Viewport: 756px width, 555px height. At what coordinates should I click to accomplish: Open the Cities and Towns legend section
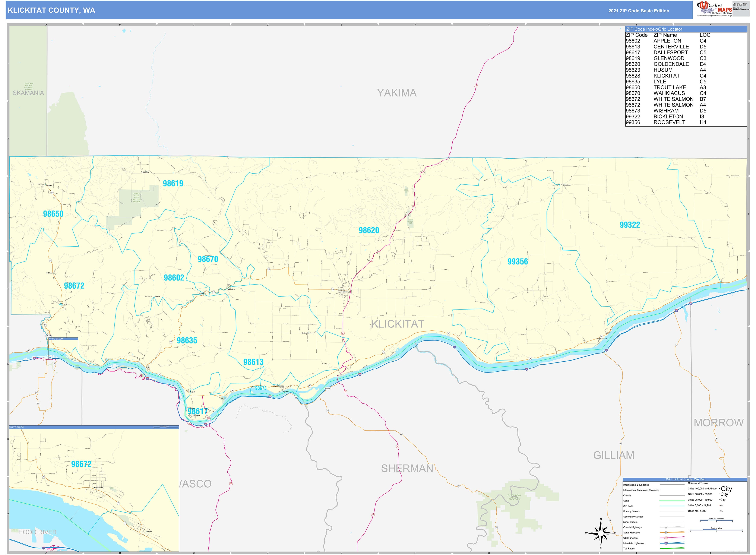click(698, 483)
